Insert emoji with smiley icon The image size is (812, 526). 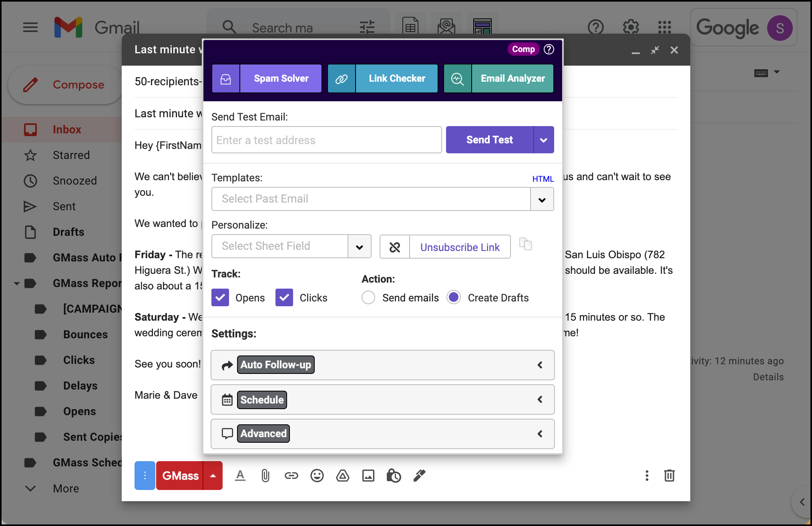coord(317,476)
